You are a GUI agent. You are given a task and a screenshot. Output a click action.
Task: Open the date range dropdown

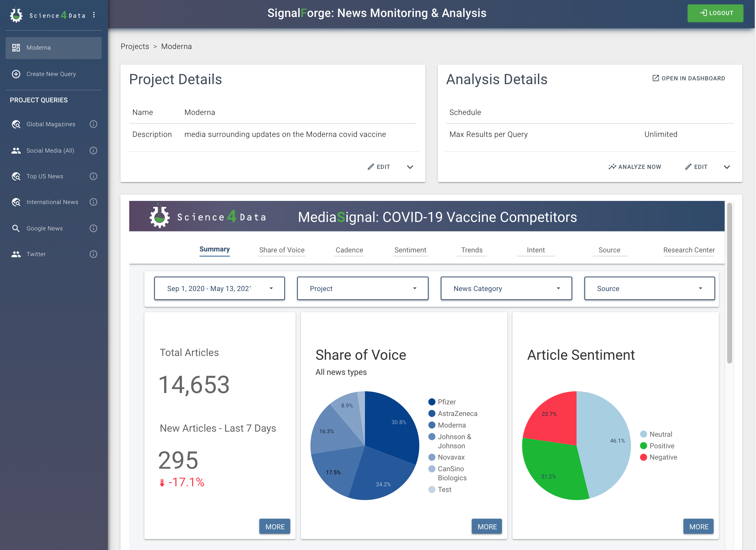(219, 288)
